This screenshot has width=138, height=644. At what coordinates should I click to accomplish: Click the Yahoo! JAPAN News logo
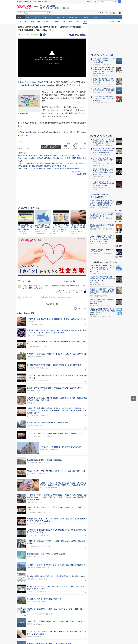point(27,7)
